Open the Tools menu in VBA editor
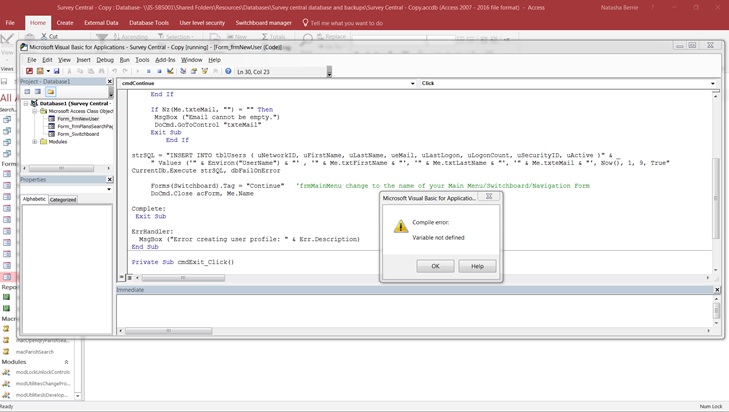729x412 pixels. [142, 60]
